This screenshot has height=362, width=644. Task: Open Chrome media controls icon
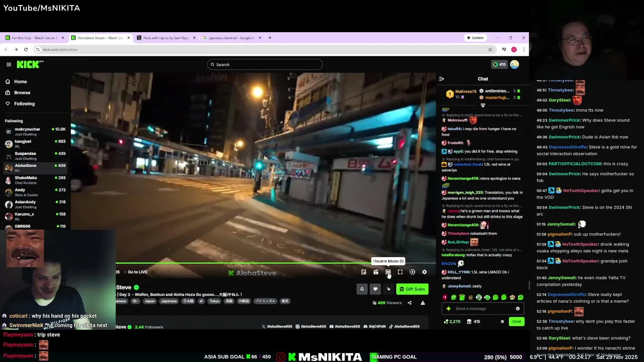point(504,49)
